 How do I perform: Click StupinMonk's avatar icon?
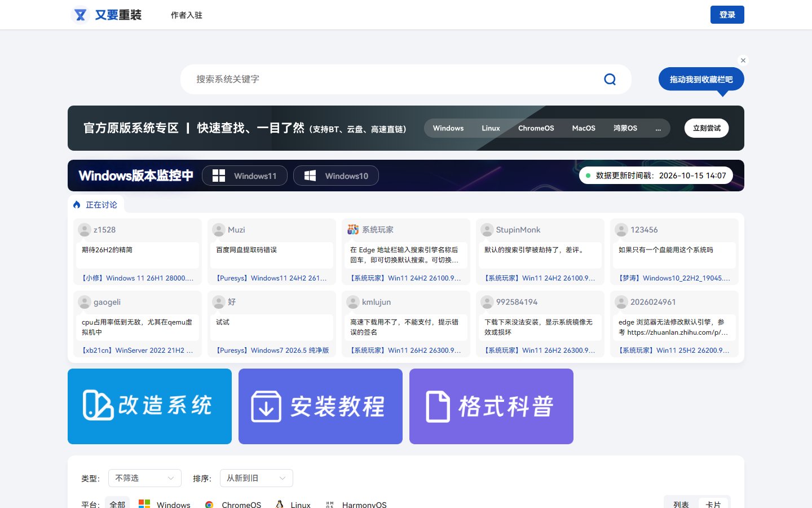[487, 230]
